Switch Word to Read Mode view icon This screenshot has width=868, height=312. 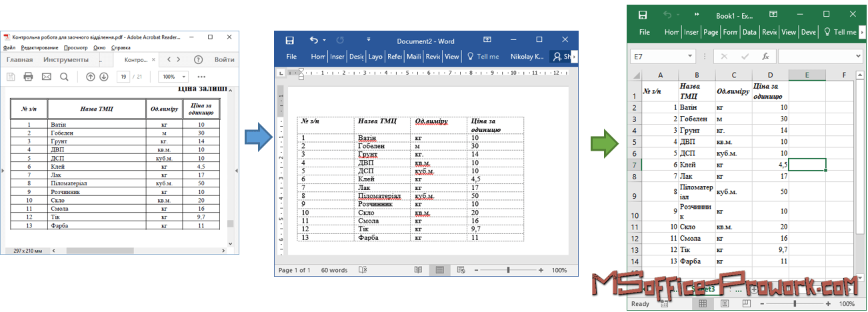[x=418, y=270]
